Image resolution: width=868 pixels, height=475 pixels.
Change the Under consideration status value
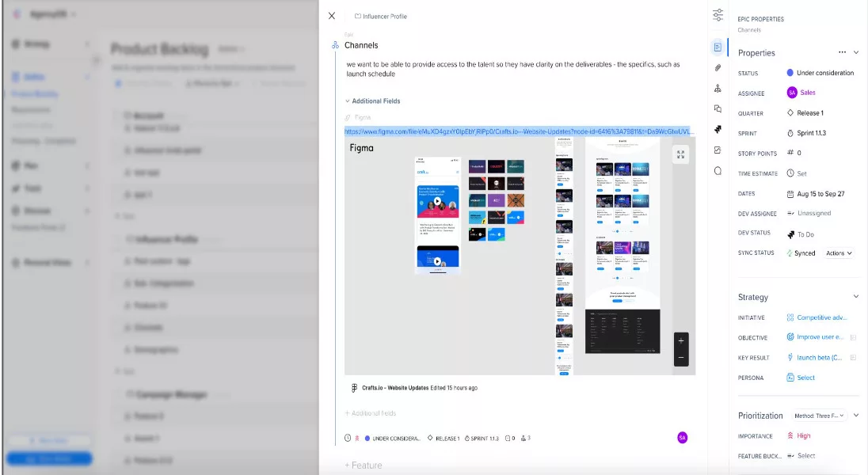pyautogui.click(x=824, y=73)
